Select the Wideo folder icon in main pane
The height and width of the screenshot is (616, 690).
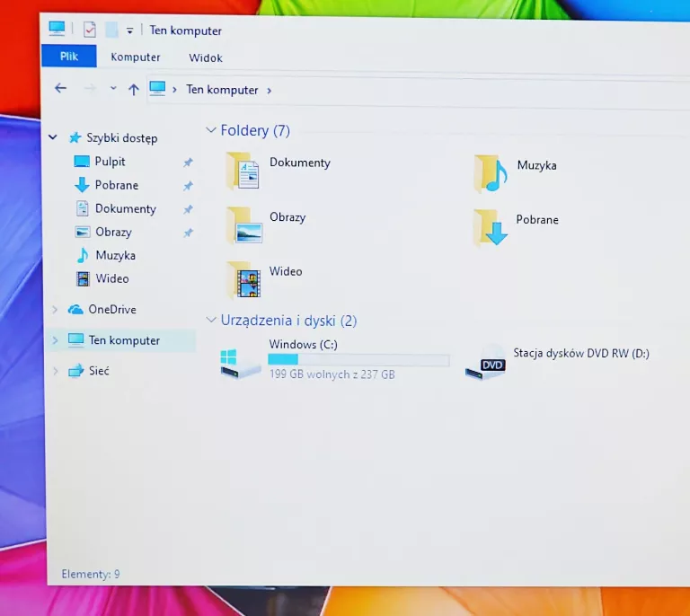243,279
